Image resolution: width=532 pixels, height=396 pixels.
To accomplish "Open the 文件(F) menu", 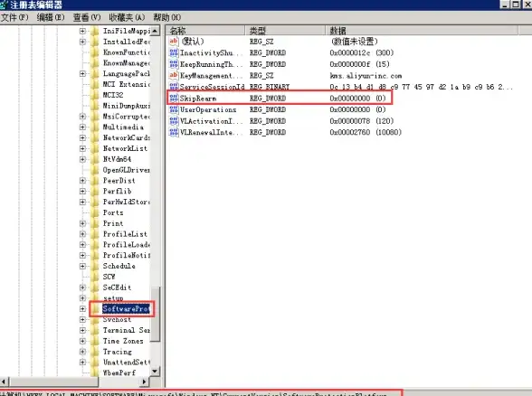I will click(14, 17).
